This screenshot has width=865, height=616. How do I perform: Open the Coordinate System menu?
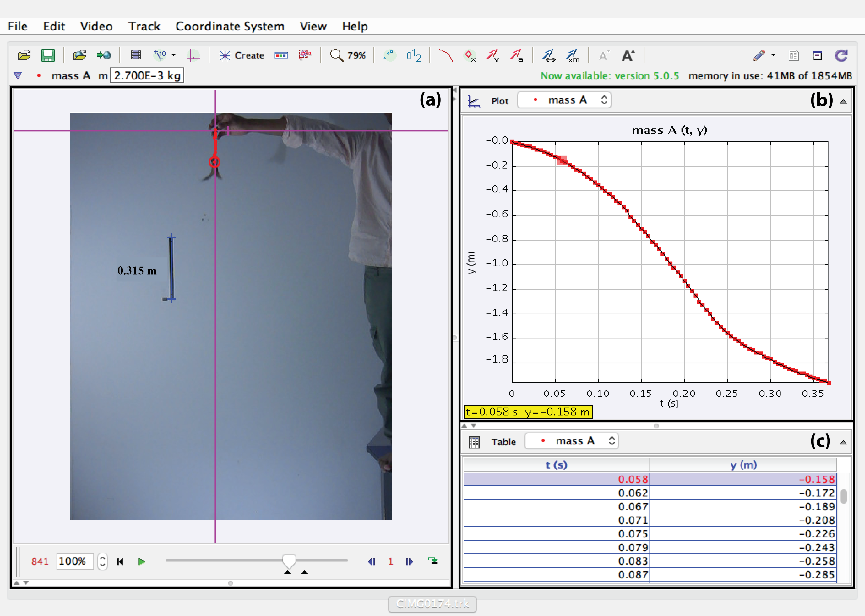coord(230,26)
